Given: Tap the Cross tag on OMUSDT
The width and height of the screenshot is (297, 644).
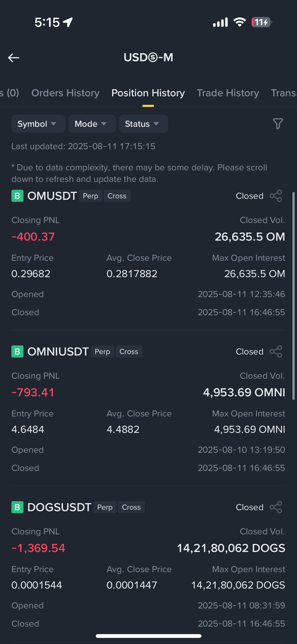Looking at the screenshot, I should point(117,196).
